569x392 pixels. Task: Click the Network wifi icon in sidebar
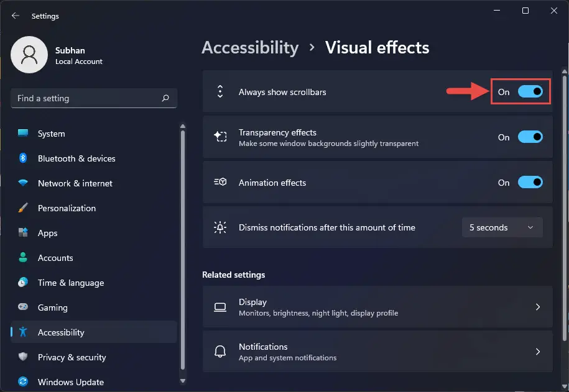point(23,183)
